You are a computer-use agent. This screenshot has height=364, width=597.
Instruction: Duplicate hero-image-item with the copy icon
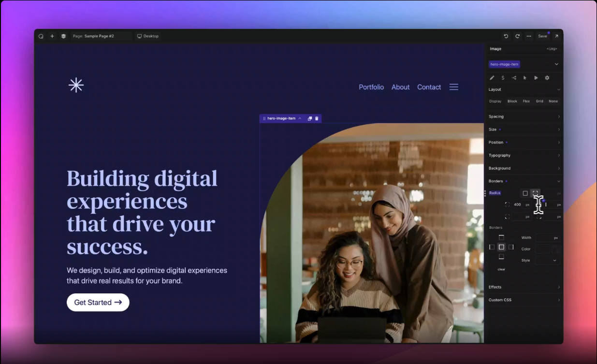[x=310, y=118]
